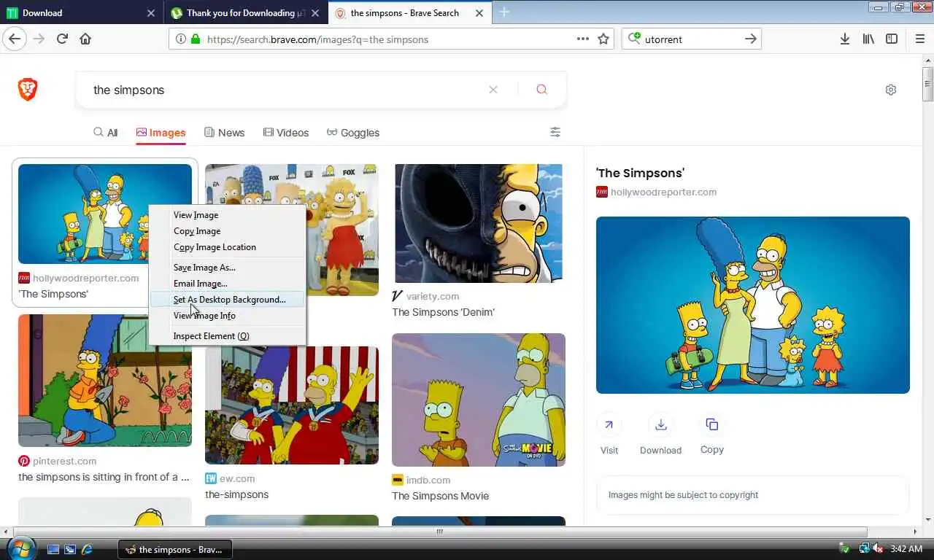Click the Visit arrow icon
The image size is (934, 560).
609,424
